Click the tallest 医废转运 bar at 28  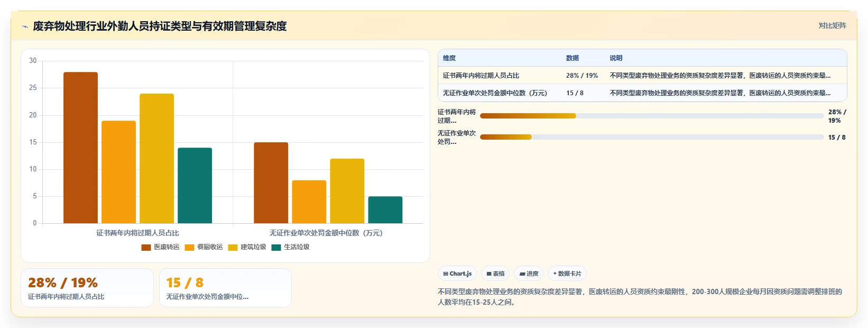tap(80, 148)
